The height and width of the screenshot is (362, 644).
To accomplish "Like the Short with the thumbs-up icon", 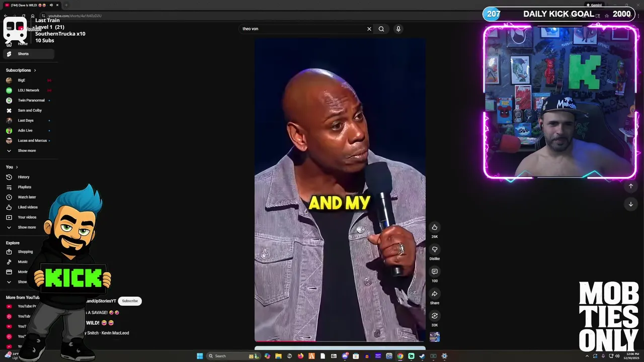I will click(435, 227).
